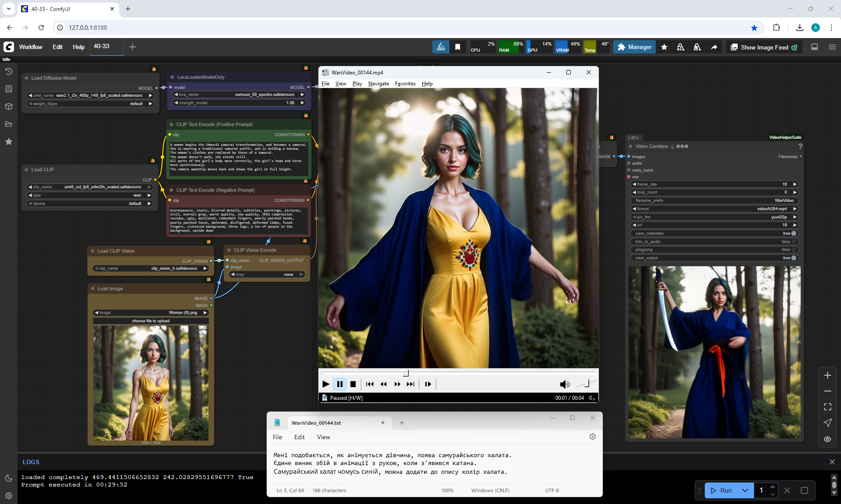Toggle dark theme moon icon
Image resolution: width=841 pixels, height=504 pixels.
click(9, 478)
